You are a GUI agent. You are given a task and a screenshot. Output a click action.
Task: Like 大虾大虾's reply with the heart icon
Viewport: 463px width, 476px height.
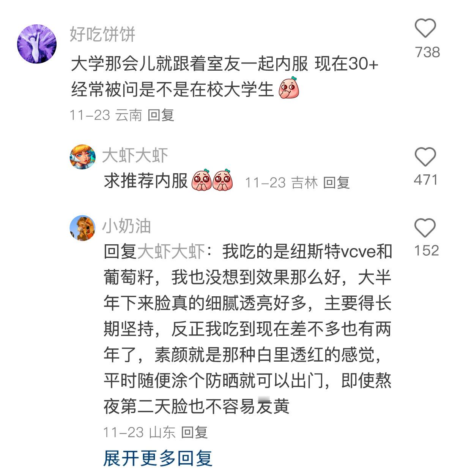tap(425, 157)
